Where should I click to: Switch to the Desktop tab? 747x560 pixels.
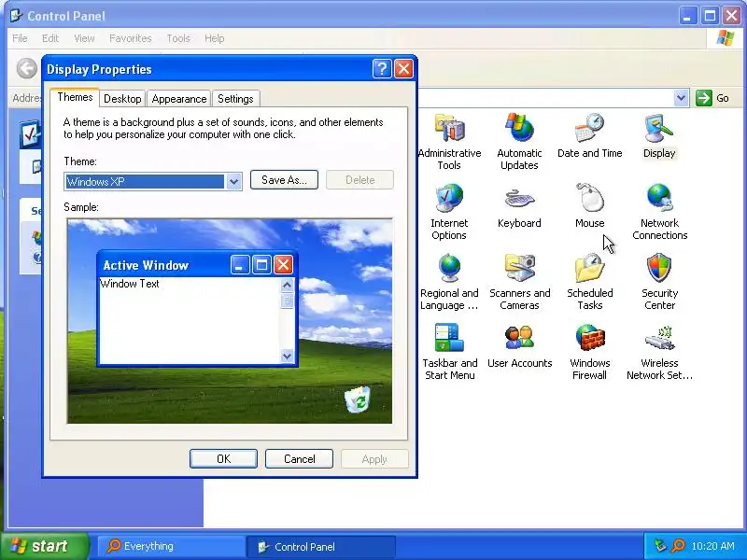click(x=122, y=99)
